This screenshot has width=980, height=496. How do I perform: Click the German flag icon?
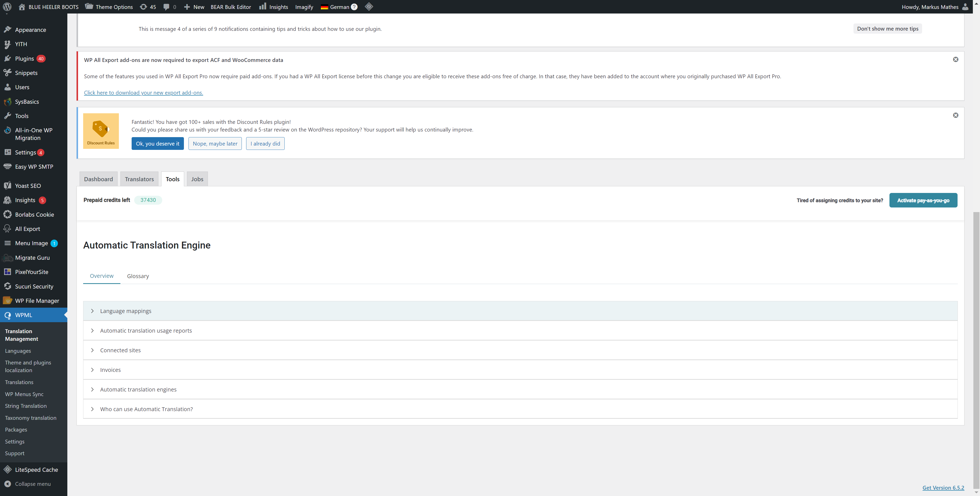pos(324,7)
